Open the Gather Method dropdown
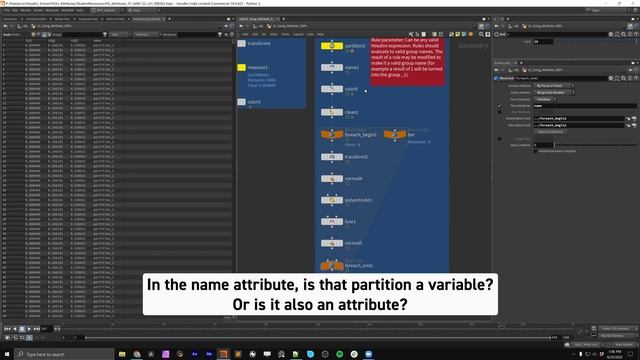Image resolution: width=640 pixels, height=360 pixels. tap(554, 93)
